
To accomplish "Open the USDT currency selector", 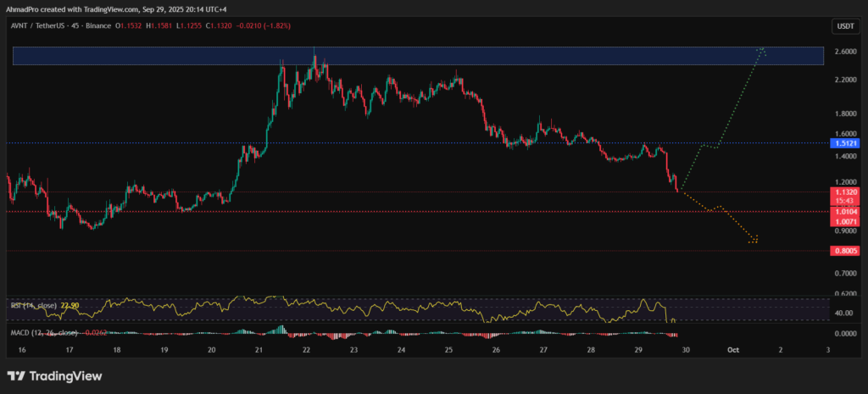I will pos(844,27).
